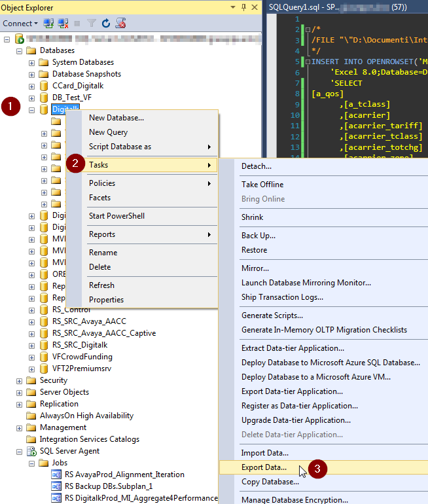The image size is (428, 504).
Task: Click the Management folder icon
Action: click(31, 427)
